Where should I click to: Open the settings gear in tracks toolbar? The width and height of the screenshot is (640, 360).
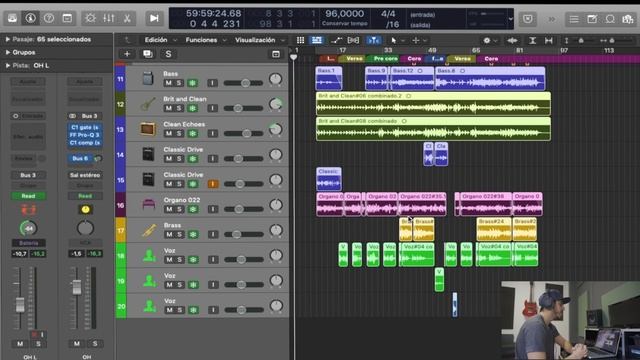click(x=487, y=40)
